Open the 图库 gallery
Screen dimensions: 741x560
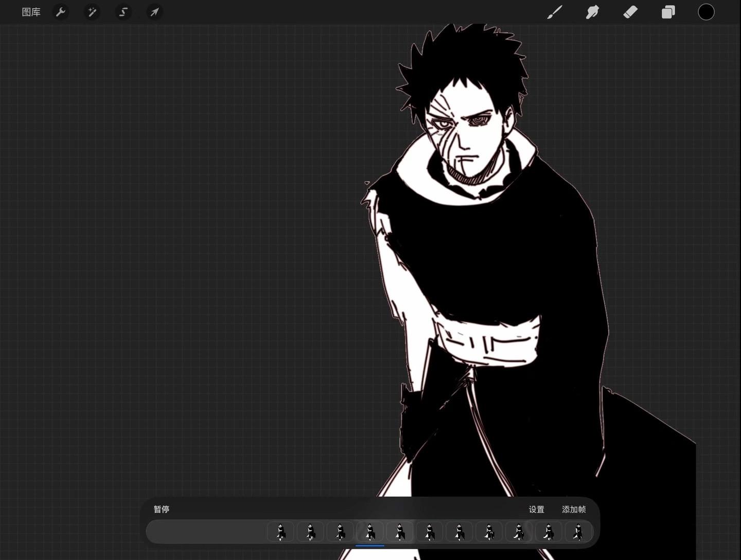click(31, 12)
